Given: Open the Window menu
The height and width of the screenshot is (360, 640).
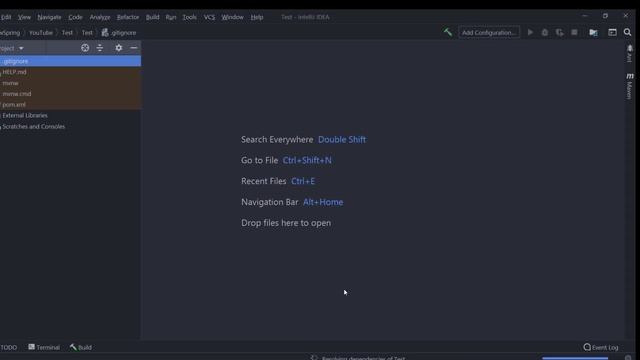Looking at the screenshot, I should click(x=232, y=17).
